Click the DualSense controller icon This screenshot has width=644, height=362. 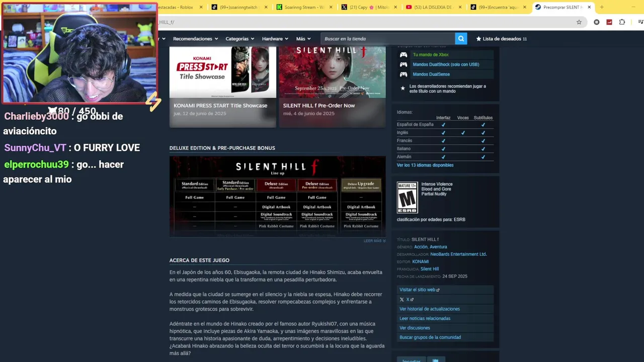(404, 74)
